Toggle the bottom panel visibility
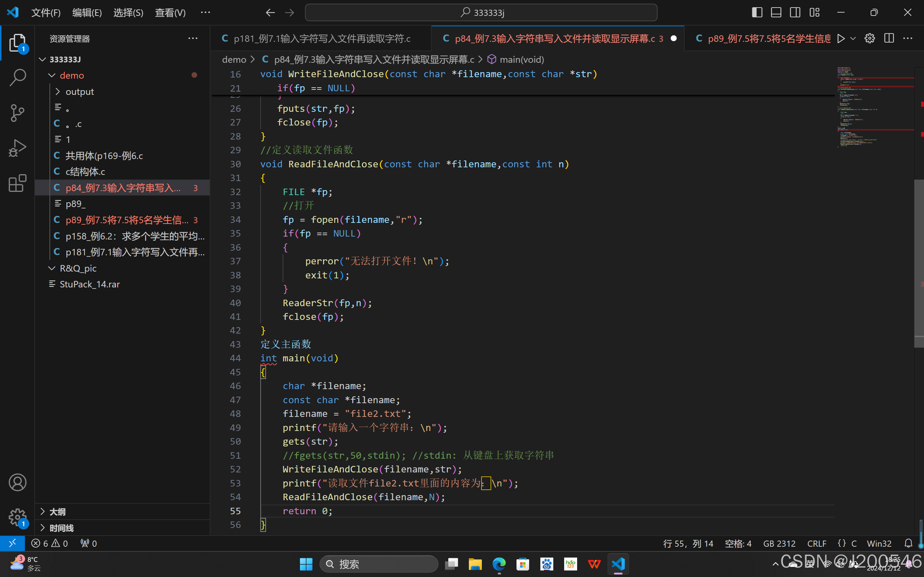Screen dimensions: 924x577 pos(776,13)
